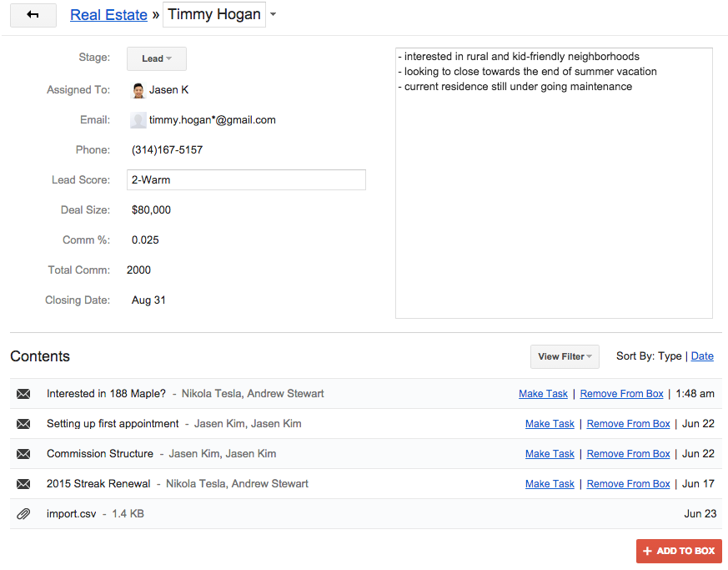The height and width of the screenshot is (570, 728).
Task: Click the envelope icon for 'Commission Structure'
Action: point(23,453)
